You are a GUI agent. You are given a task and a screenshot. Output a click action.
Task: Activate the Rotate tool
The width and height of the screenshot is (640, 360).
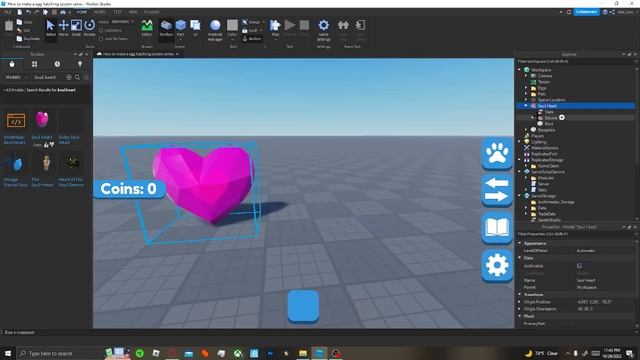coord(89,28)
